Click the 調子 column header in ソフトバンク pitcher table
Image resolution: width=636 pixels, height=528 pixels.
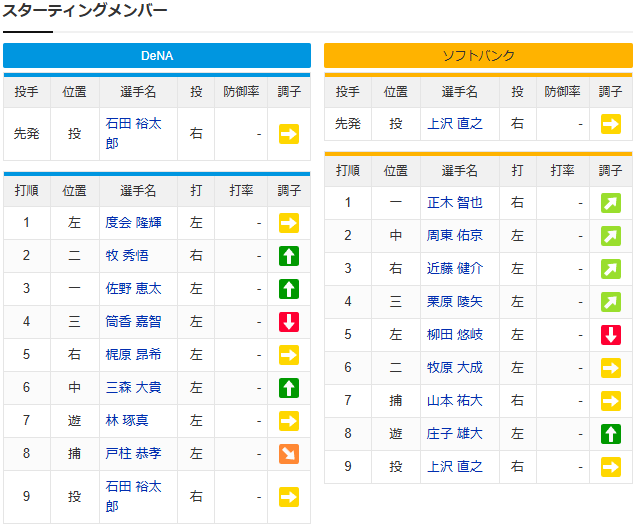(610, 92)
